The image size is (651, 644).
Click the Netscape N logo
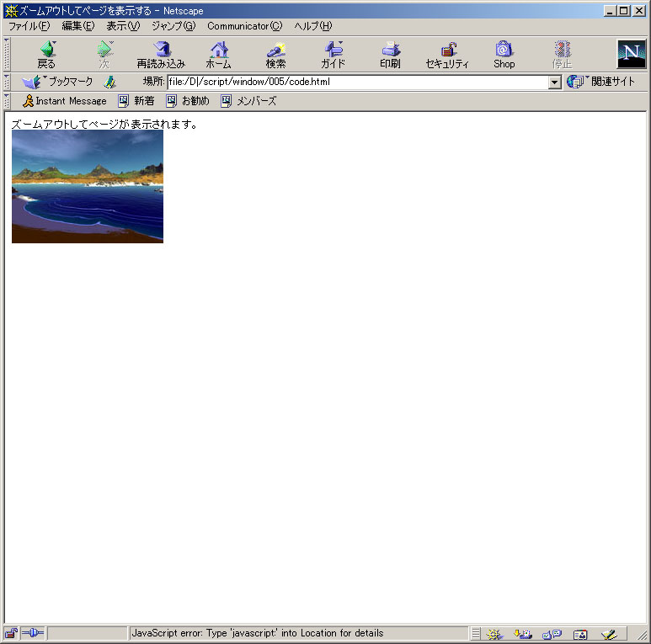pyautogui.click(x=631, y=54)
